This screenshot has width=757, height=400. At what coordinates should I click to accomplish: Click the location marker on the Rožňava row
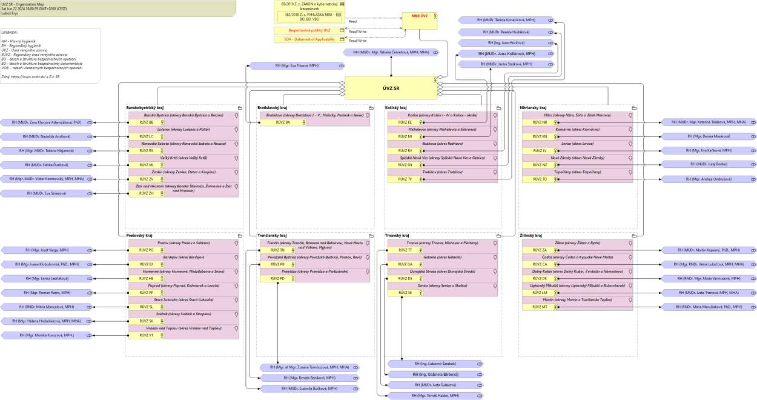495,144
